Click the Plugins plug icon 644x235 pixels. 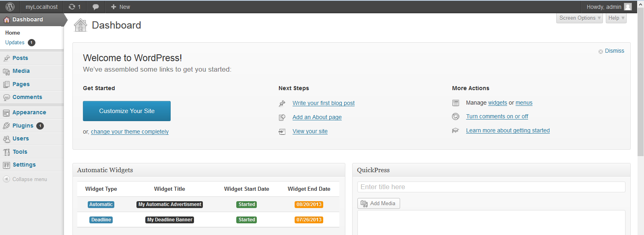[6, 126]
